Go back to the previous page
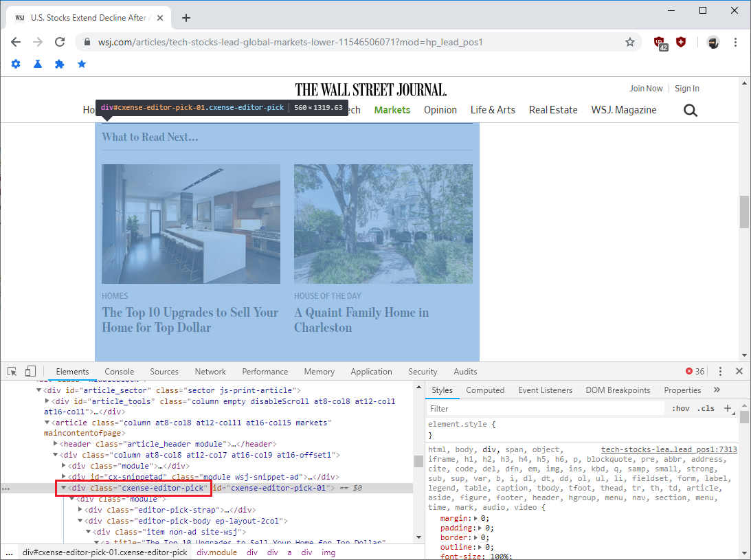This screenshot has height=560, width=751. point(16,42)
